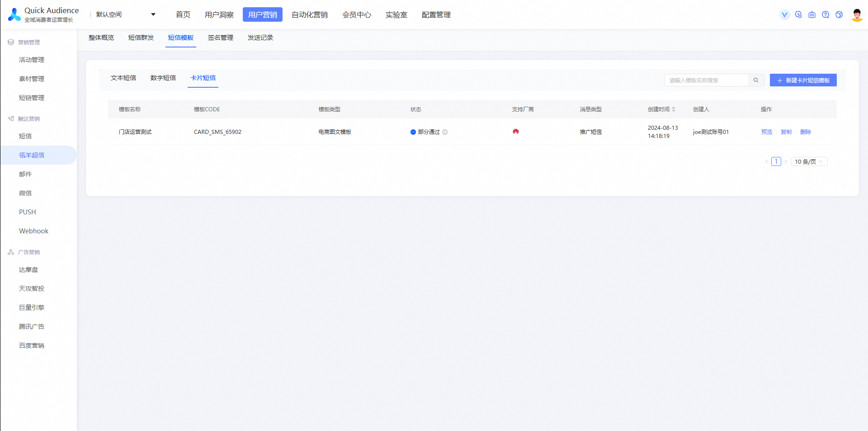Image resolution: width=868 pixels, height=431 pixels.
Task: Open 腾讯广告 in sidebar
Action: click(32, 327)
